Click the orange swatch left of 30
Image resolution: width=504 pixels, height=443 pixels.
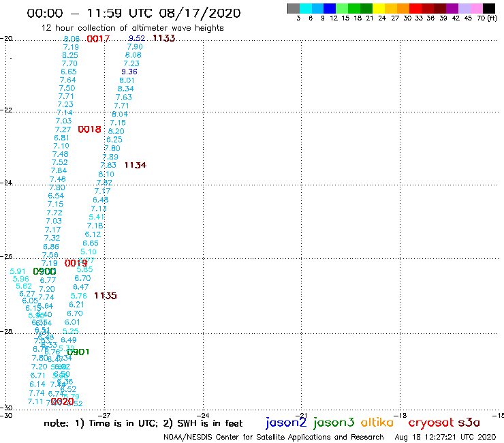(x=403, y=8)
